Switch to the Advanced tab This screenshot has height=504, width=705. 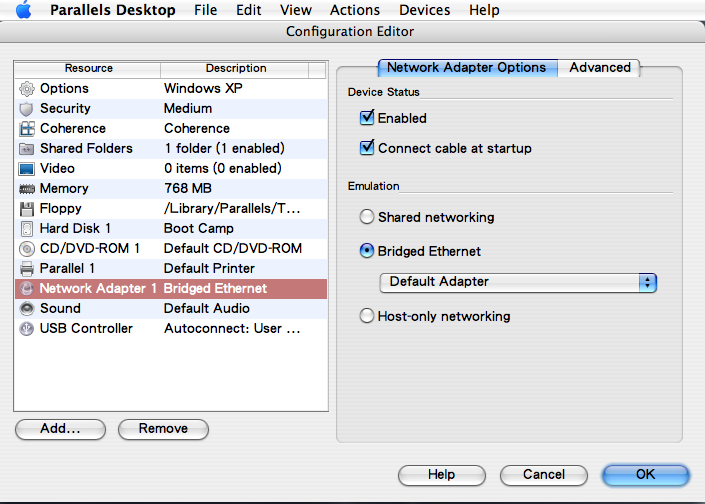(599, 68)
